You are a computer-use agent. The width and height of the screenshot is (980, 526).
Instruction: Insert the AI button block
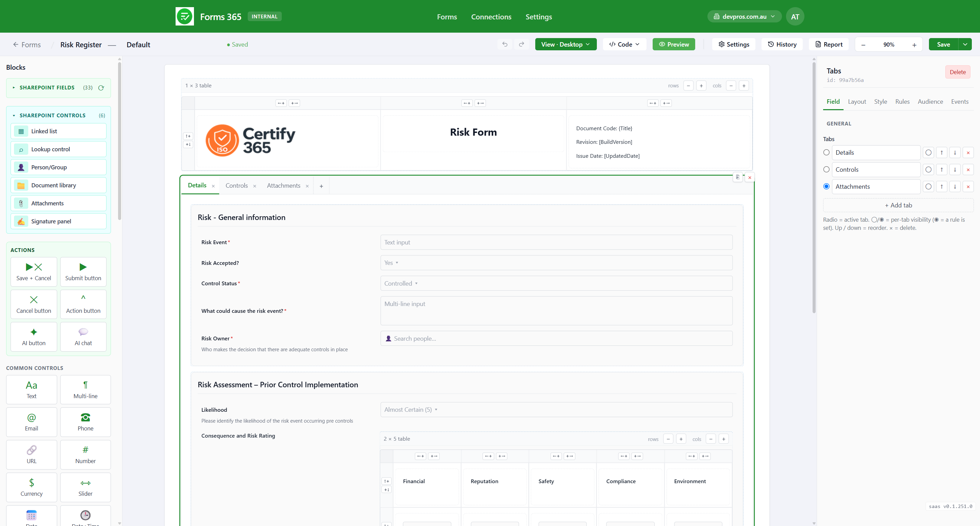click(x=34, y=337)
